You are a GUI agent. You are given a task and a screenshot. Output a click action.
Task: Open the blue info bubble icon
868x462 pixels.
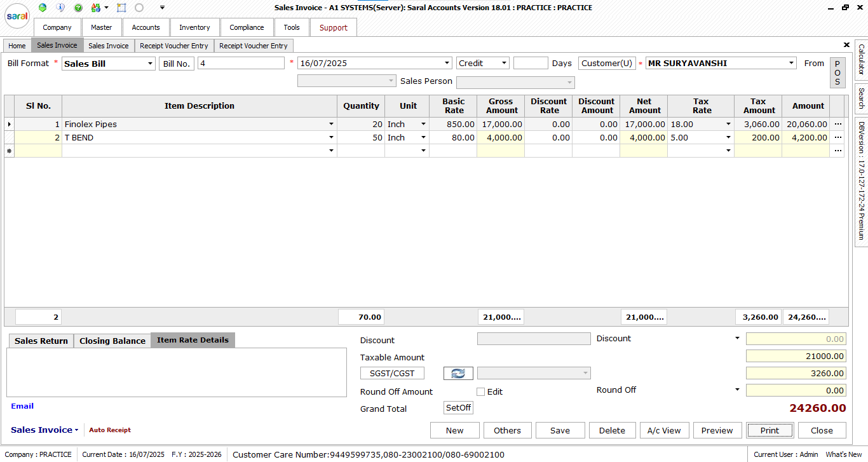click(60, 8)
